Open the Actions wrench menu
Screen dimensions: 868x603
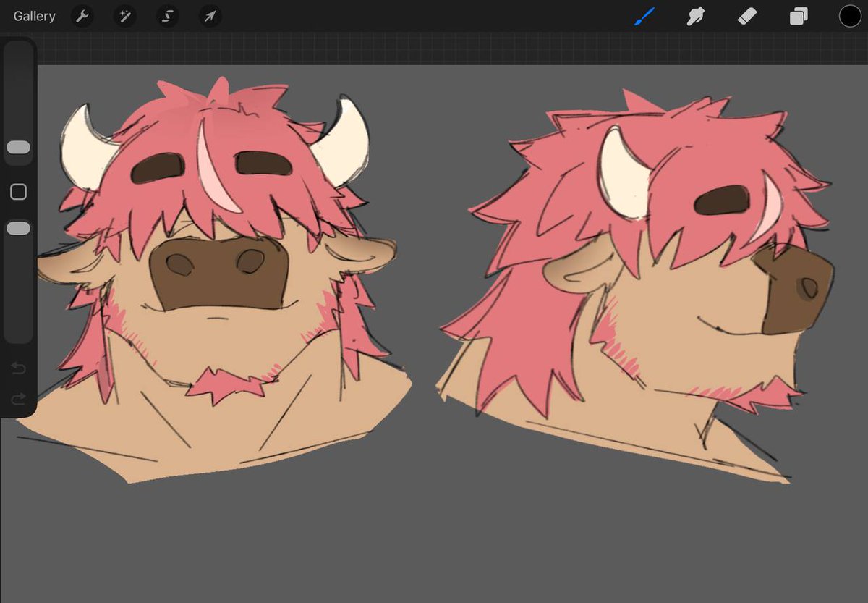point(82,16)
